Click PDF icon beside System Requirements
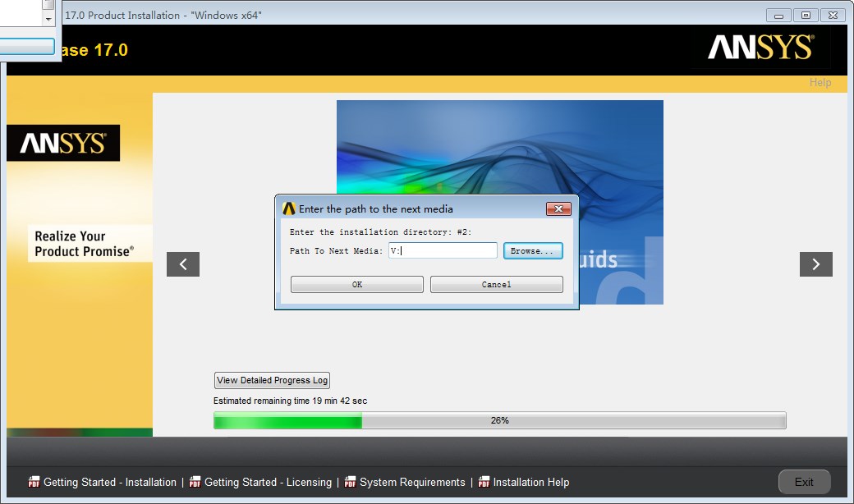The width and height of the screenshot is (854, 504). pyautogui.click(x=351, y=482)
